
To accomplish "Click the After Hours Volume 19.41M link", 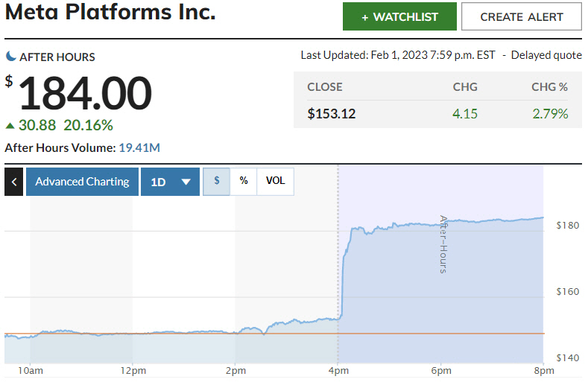I will coord(139,147).
